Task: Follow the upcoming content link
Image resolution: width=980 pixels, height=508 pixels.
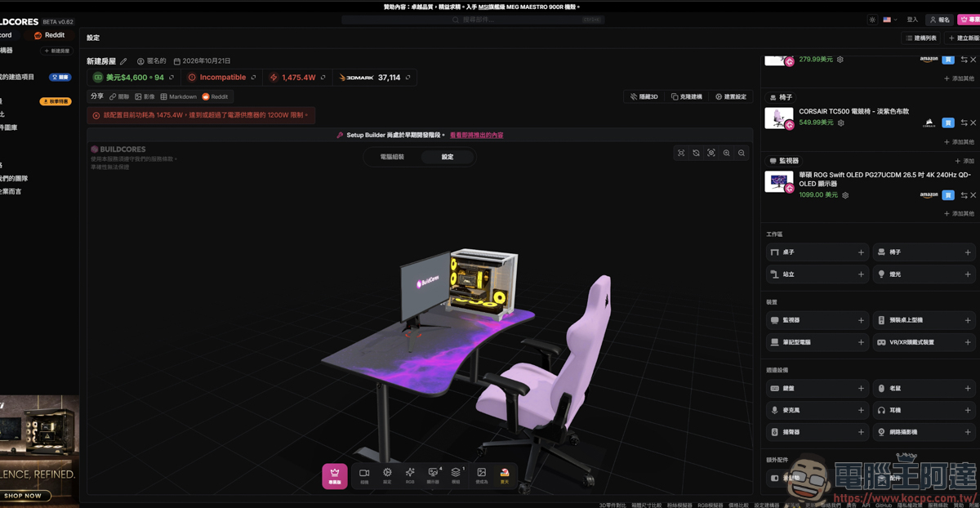Action: [477, 135]
